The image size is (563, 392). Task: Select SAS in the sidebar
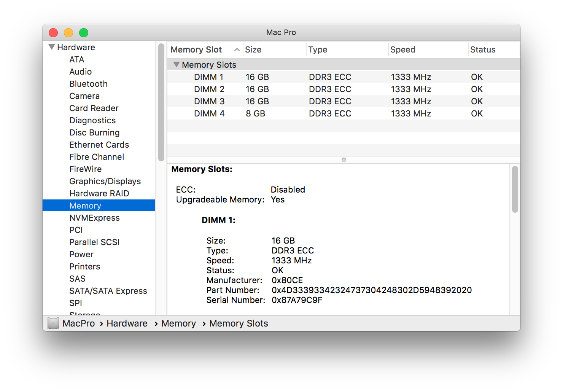(x=78, y=279)
